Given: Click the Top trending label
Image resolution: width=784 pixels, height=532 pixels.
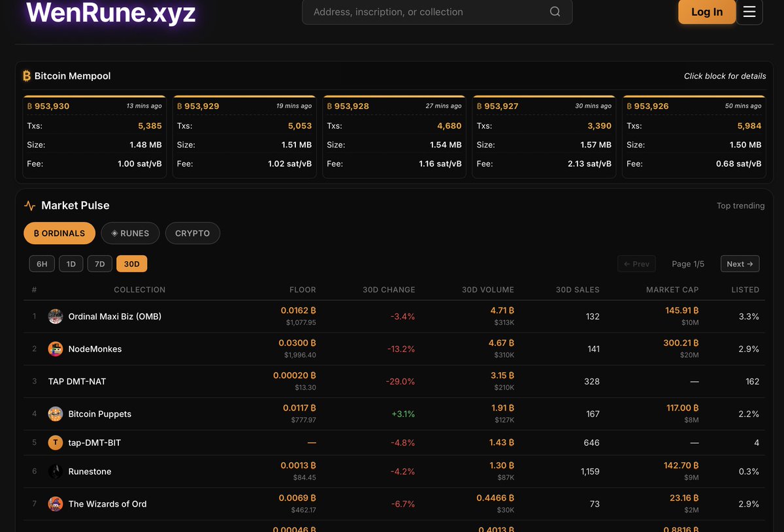Looking at the screenshot, I should pos(740,206).
